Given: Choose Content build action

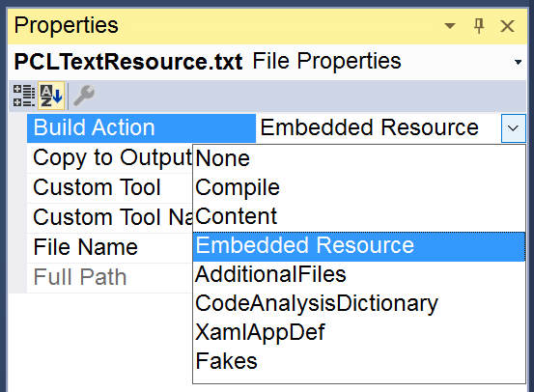Looking at the screenshot, I should (x=359, y=216).
